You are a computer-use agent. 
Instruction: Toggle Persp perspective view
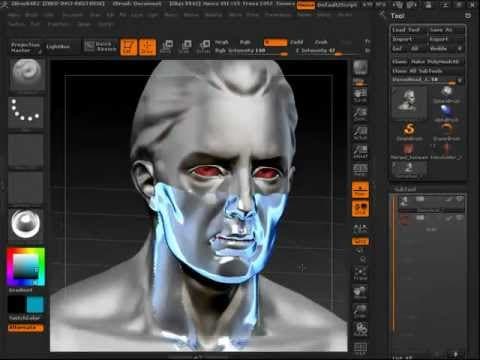(360, 170)
